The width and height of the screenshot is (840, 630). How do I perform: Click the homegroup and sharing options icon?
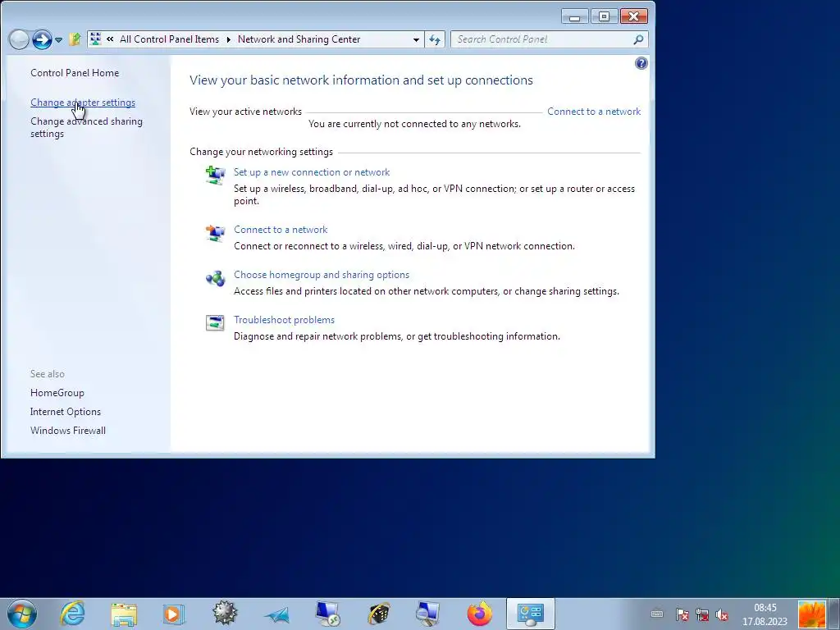(216, 278)
